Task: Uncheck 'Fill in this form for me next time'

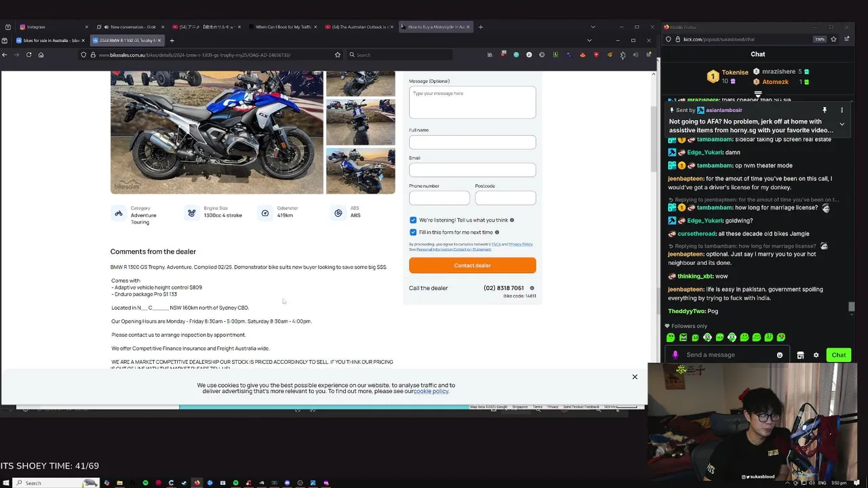Action: coord(413,232)
